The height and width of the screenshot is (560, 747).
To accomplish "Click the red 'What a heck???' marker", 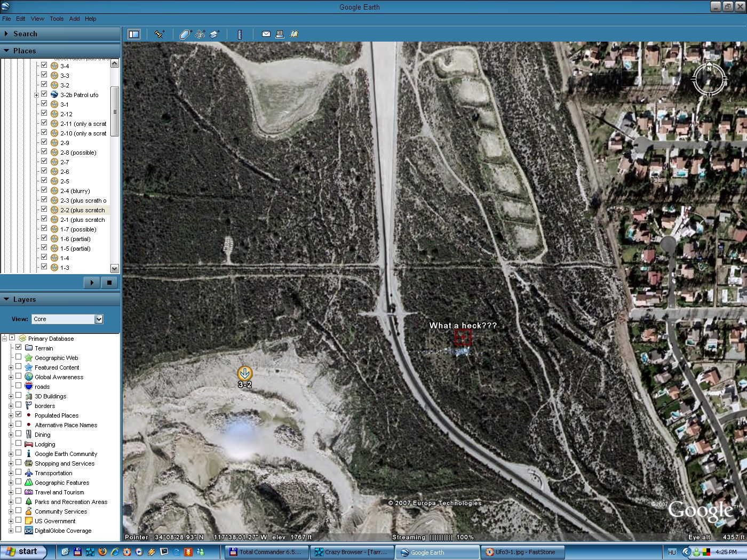I will click(462, 337).
